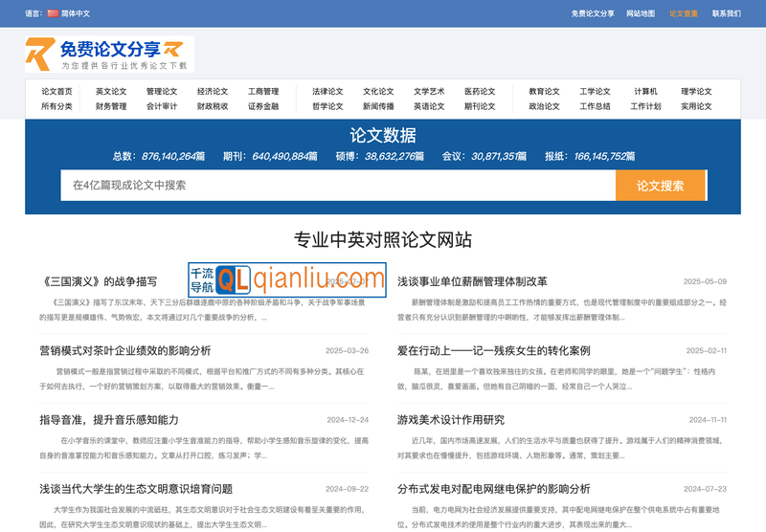Open article 浅谈当代大学生的生态文明意识培育问题

click(136, 489)
